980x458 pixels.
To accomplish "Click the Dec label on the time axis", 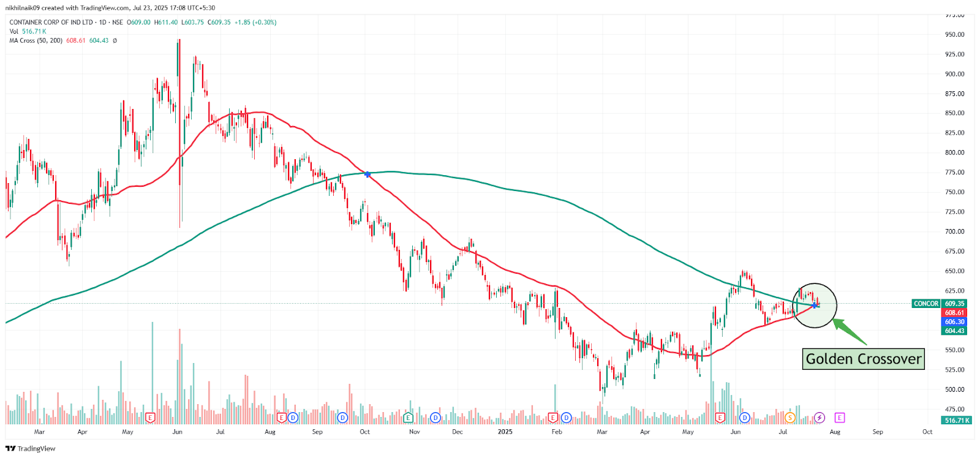I will coord(458,432).
